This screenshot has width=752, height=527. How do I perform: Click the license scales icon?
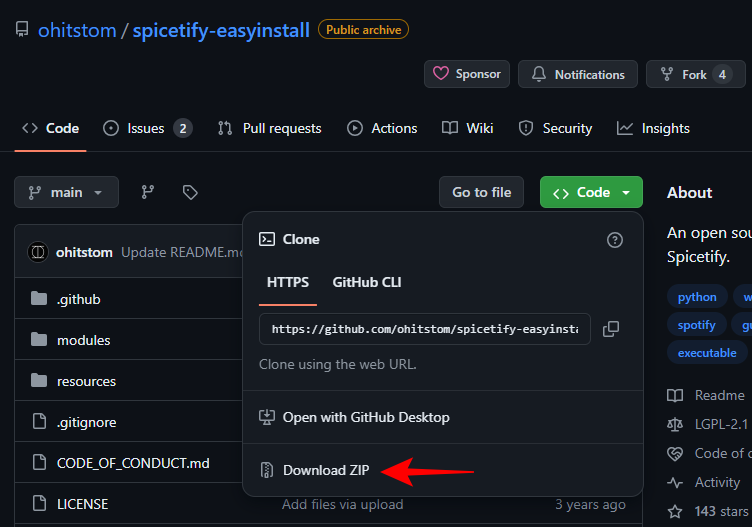point(675,424)
